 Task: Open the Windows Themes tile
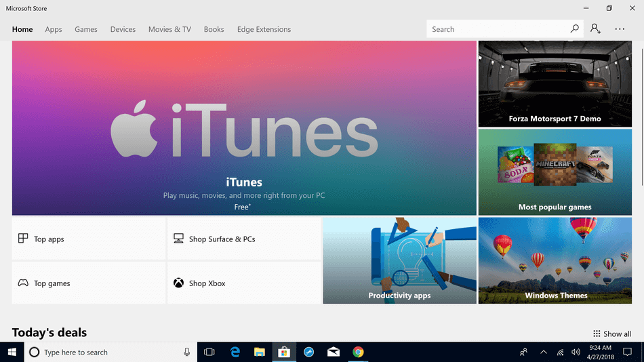point(555,260)
